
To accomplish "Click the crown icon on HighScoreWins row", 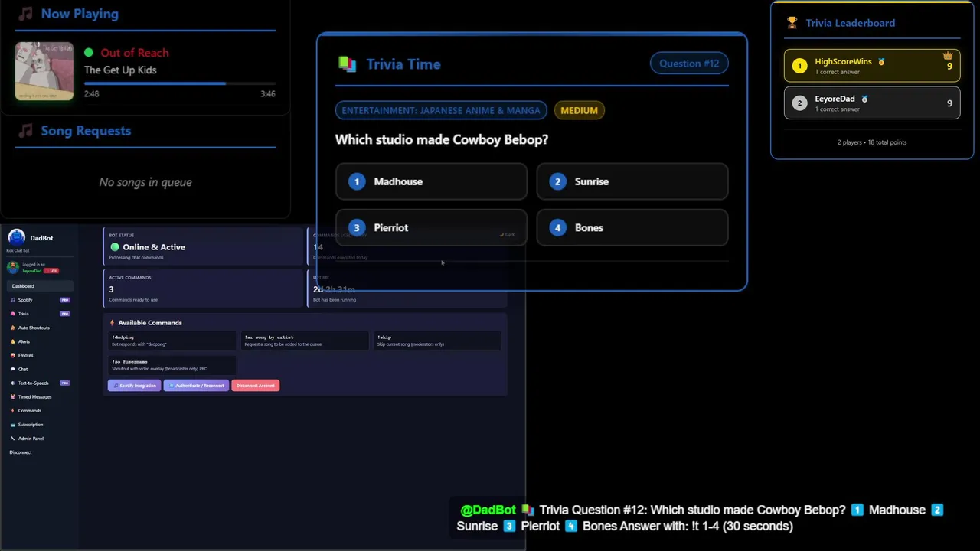I will 948,56.
